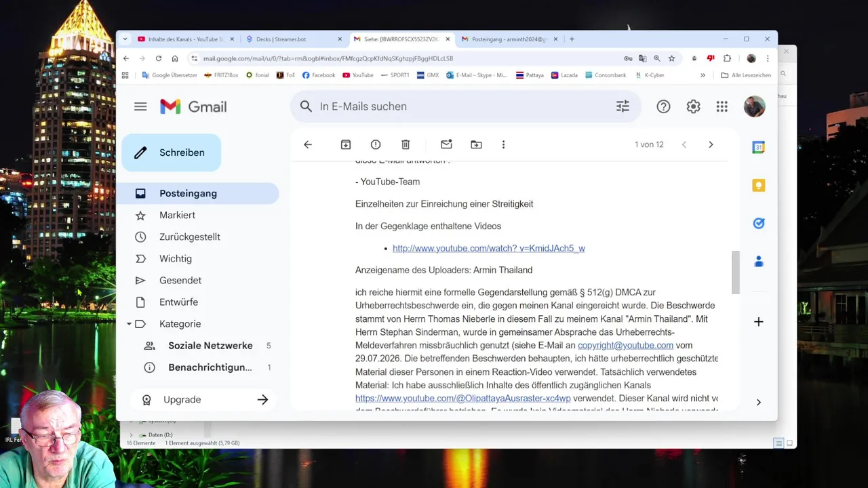The height and width of the screenshot is (488, 868).
Task: Open Contacts side panel
Action: [x=759, y=262]
